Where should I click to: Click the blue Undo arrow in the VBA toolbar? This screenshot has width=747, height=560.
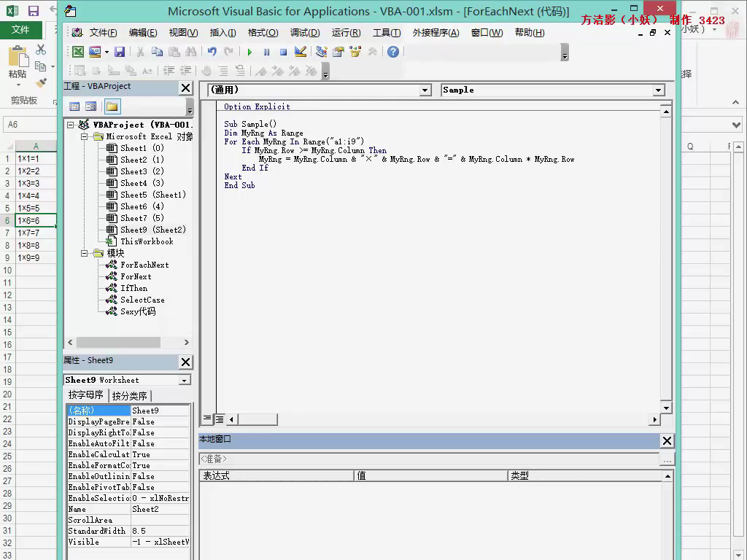212,52
